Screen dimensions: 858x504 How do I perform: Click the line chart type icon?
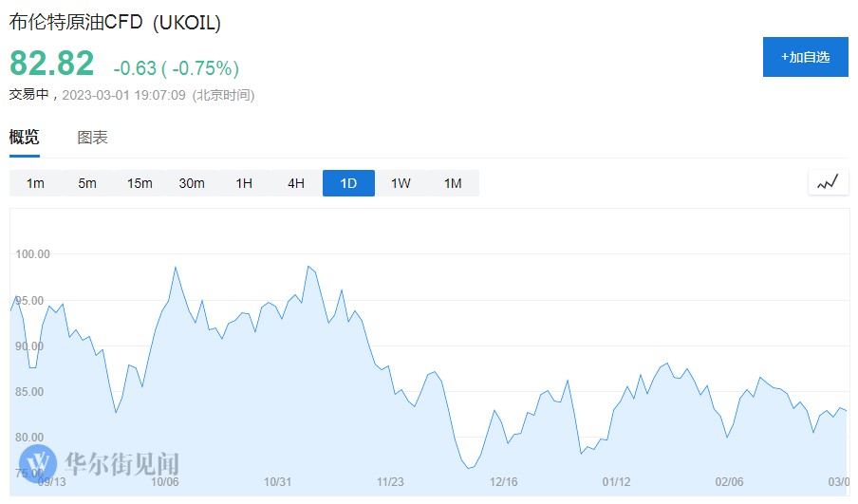coord(828,182)
